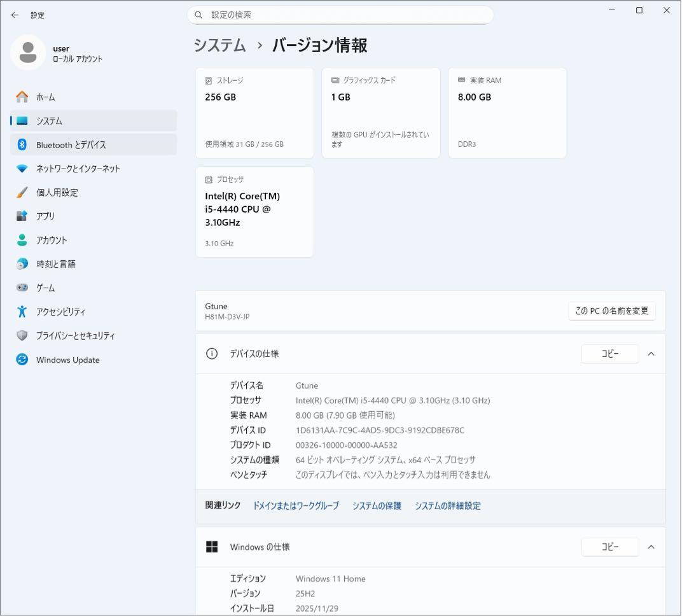687x616 pixels.
Task: Collapse the Windows の仕様 section
Action: point(651,547)
